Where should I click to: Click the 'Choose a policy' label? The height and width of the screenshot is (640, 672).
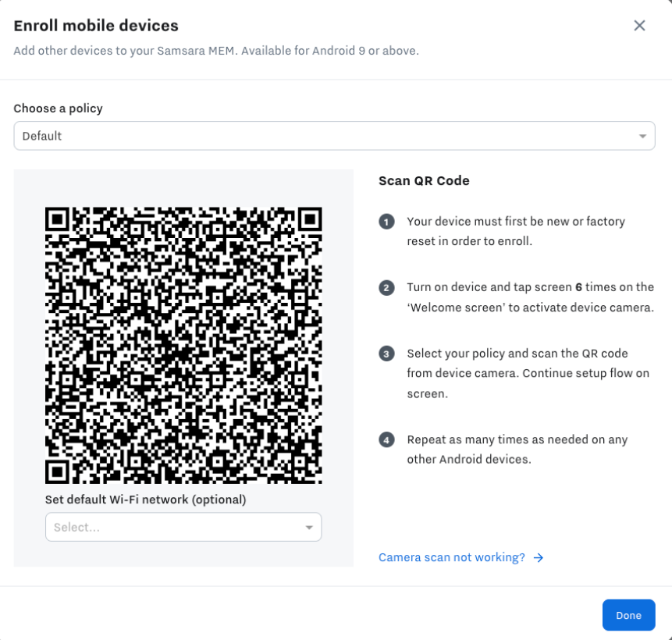point(57,108)
